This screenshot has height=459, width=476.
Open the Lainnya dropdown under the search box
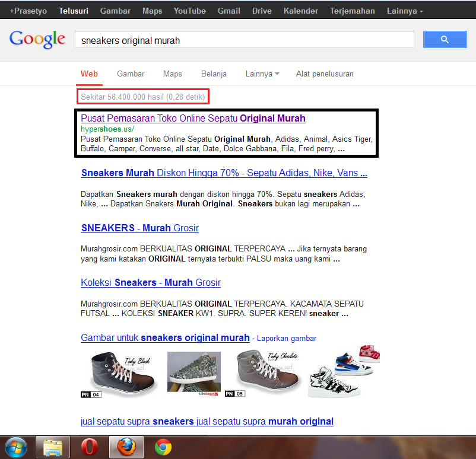coord(262,74)
